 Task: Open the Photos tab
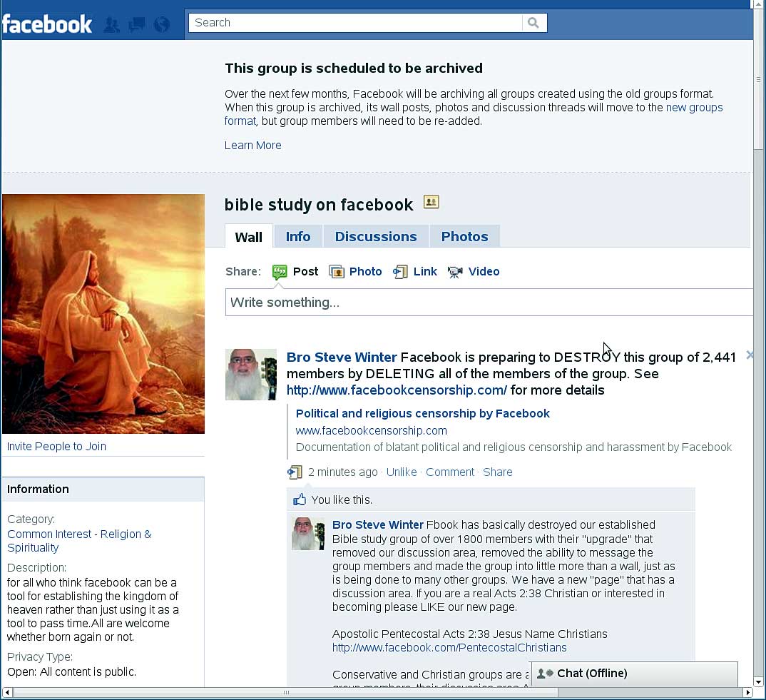464,237
